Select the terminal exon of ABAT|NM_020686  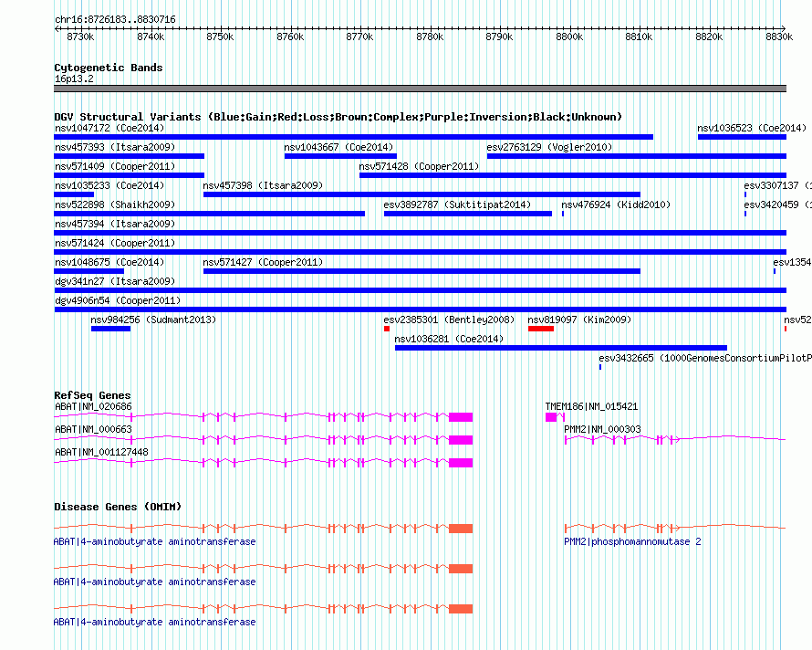[461, 417]
